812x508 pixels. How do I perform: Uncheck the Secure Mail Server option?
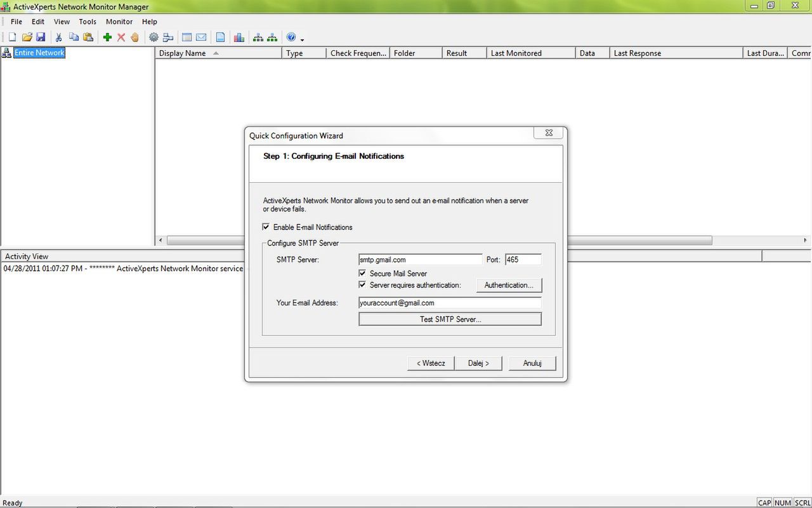pyautogui.click(x=362, y=273)
